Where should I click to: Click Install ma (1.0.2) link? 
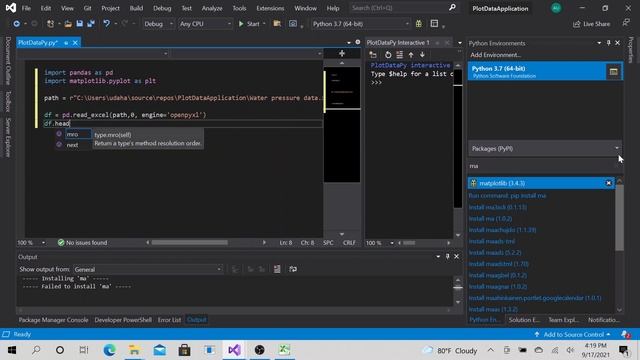click(490, 219)
